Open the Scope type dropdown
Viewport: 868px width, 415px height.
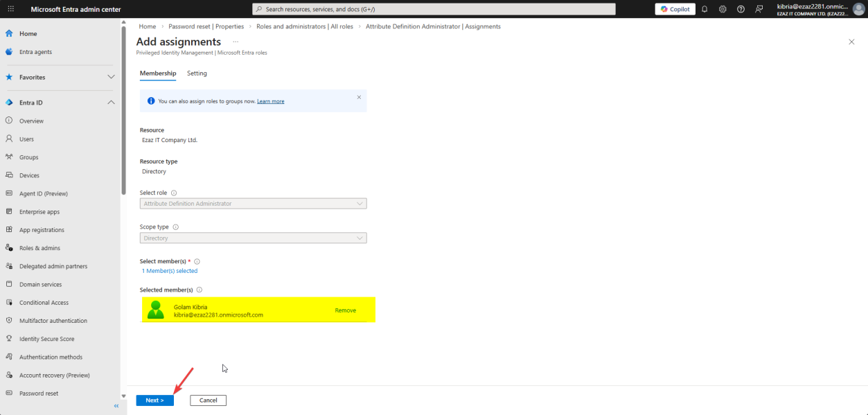(x=253, y=238)
